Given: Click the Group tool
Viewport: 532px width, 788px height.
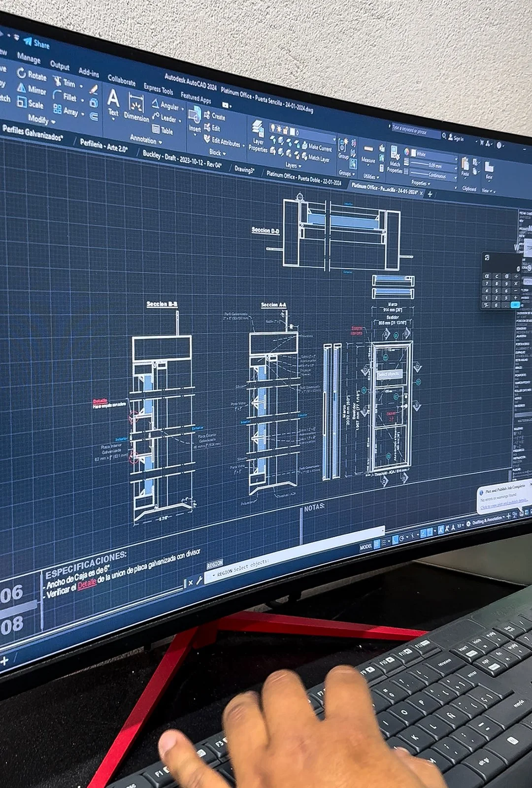Looking at the screenshot, I should point(343,148).
